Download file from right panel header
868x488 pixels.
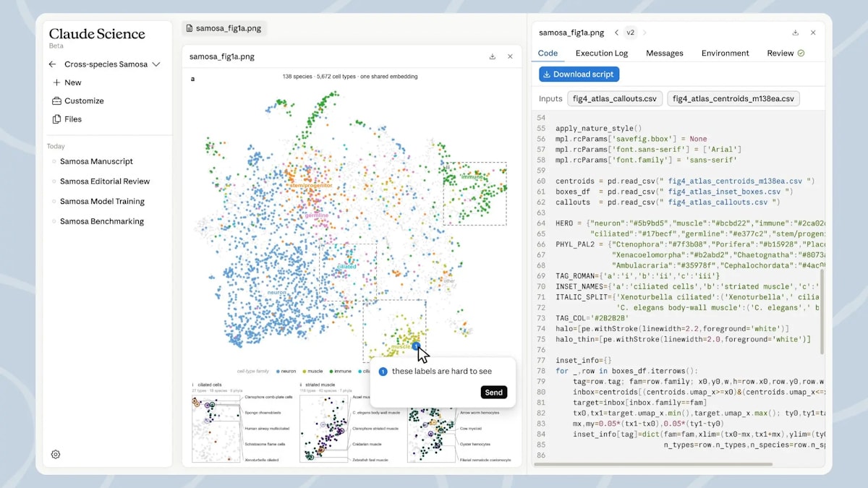tap(796, 33)
